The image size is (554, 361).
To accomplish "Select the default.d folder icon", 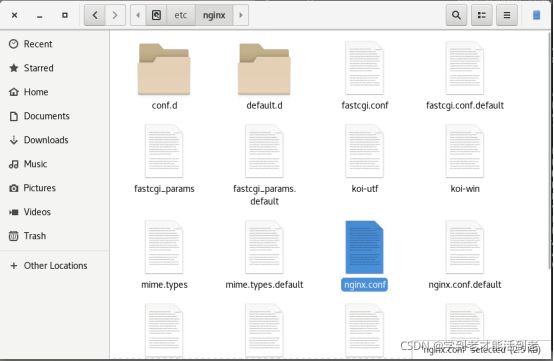I will 264,69.
